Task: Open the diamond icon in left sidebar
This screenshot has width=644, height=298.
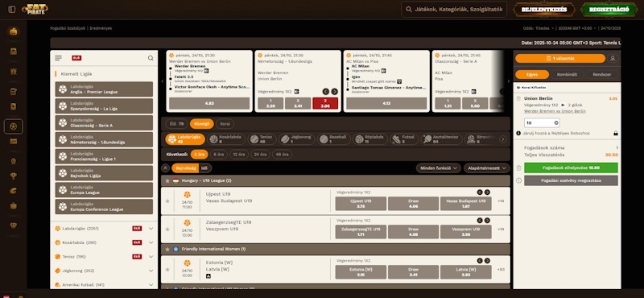Action: 13,226
